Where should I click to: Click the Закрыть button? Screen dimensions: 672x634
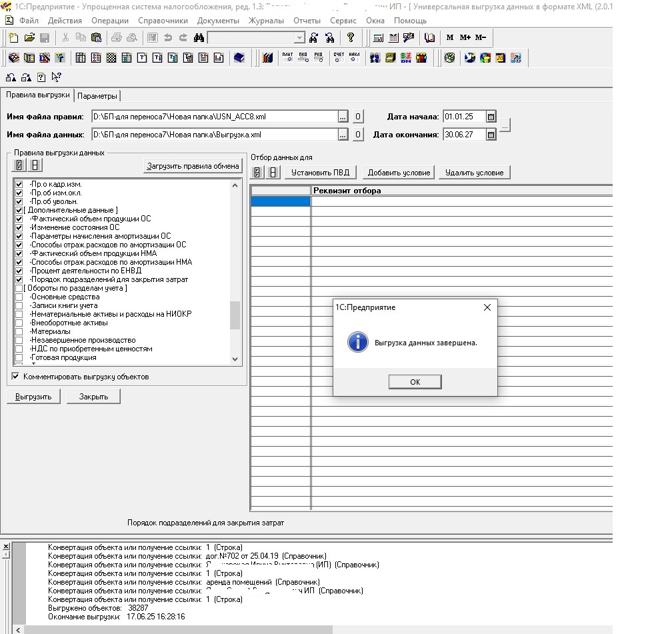coord(93,397)
